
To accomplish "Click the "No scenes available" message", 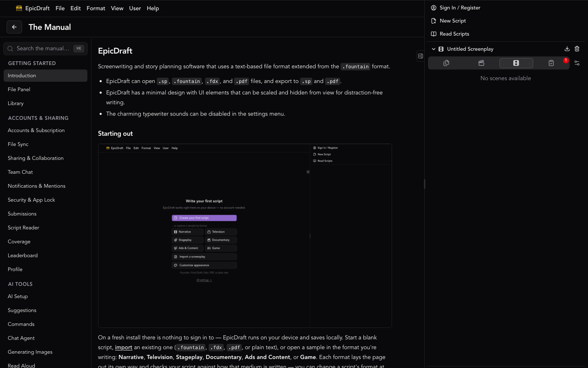I will pyautogui.click(x=506, y=78).
